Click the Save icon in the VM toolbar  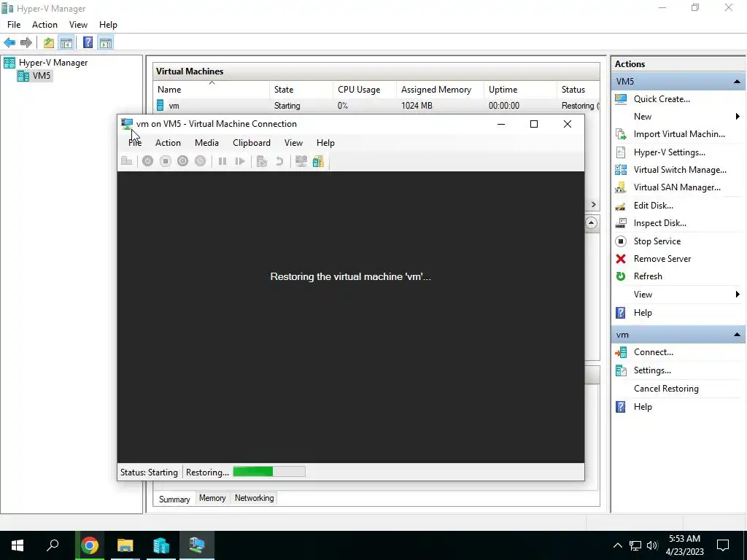[200, 161]
